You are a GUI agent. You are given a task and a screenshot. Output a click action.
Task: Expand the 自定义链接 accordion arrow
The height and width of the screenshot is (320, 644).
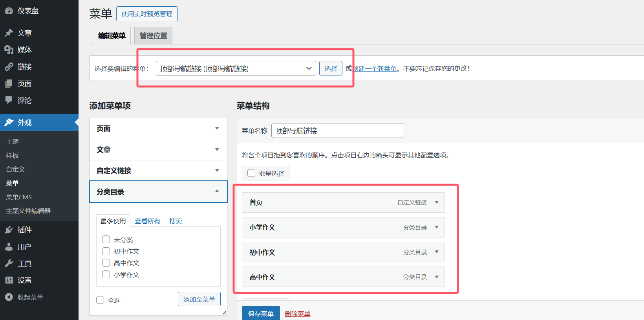pyautogui.click(x=217, y=170)
